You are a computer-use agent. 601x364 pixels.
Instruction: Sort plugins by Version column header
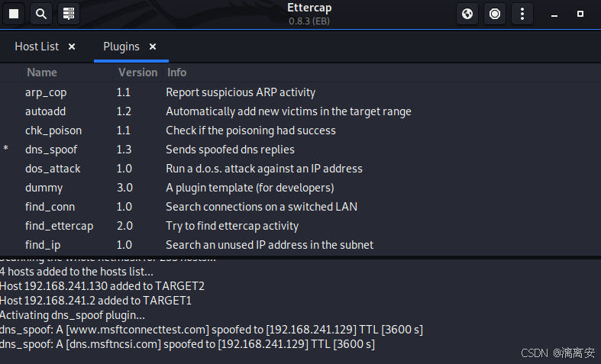coord(138,72)
